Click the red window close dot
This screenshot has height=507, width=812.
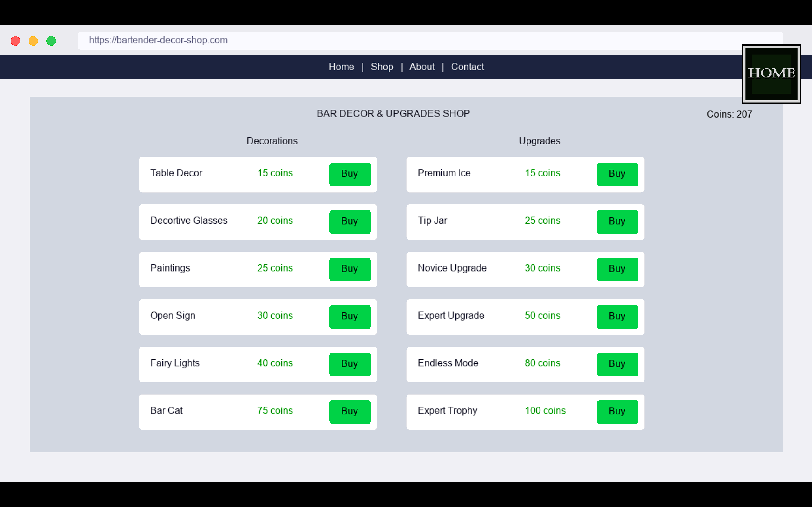[16, 41]
